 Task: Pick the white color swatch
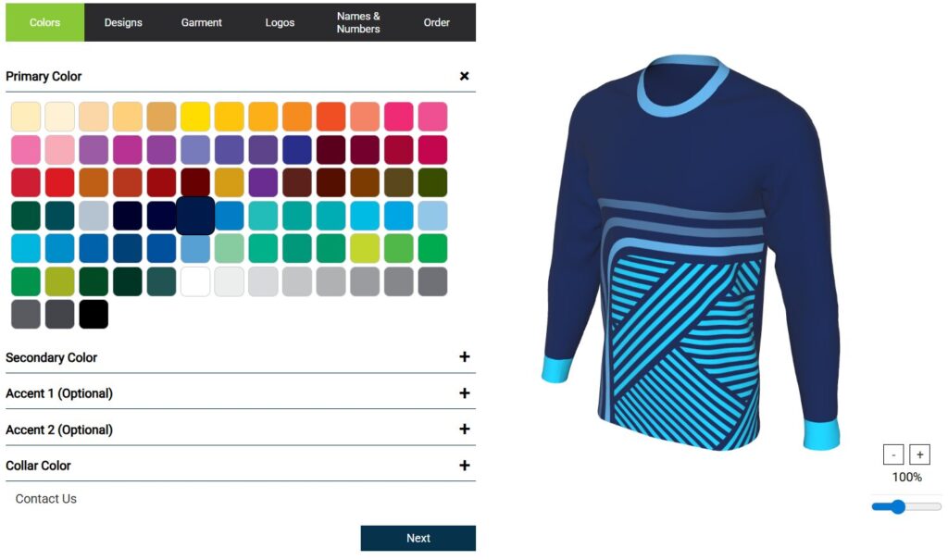[195, 281]
